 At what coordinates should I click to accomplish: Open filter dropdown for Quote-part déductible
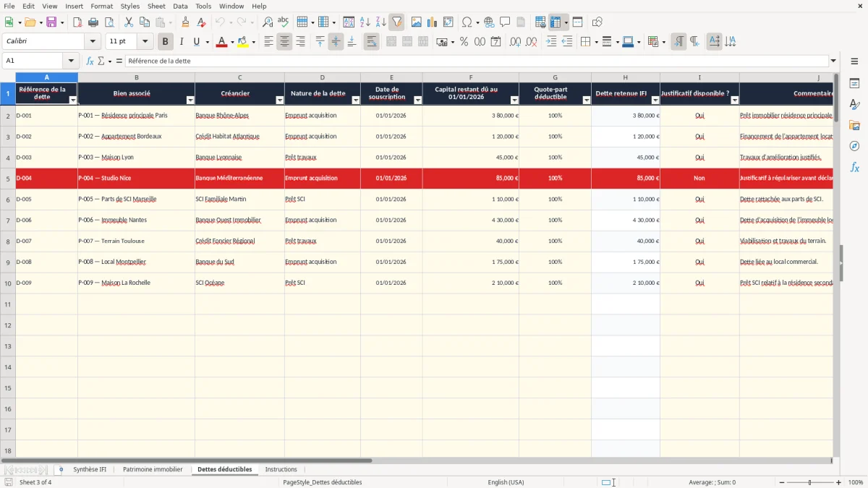coord(587,100)
